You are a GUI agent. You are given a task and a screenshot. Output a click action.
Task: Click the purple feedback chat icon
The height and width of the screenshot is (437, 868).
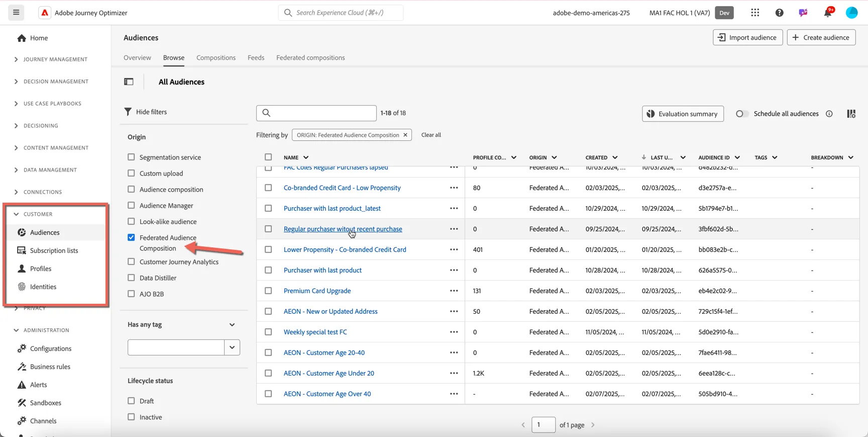(803, 13)
